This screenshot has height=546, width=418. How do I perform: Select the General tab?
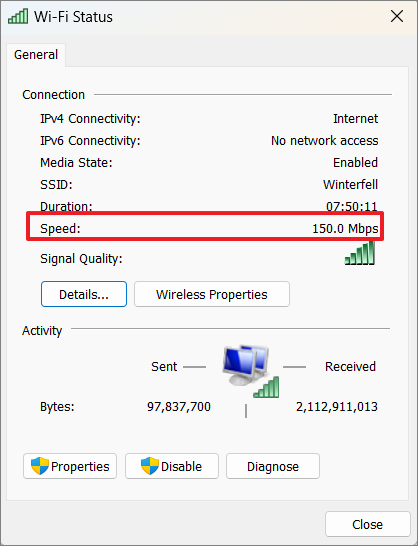point(36,55)
